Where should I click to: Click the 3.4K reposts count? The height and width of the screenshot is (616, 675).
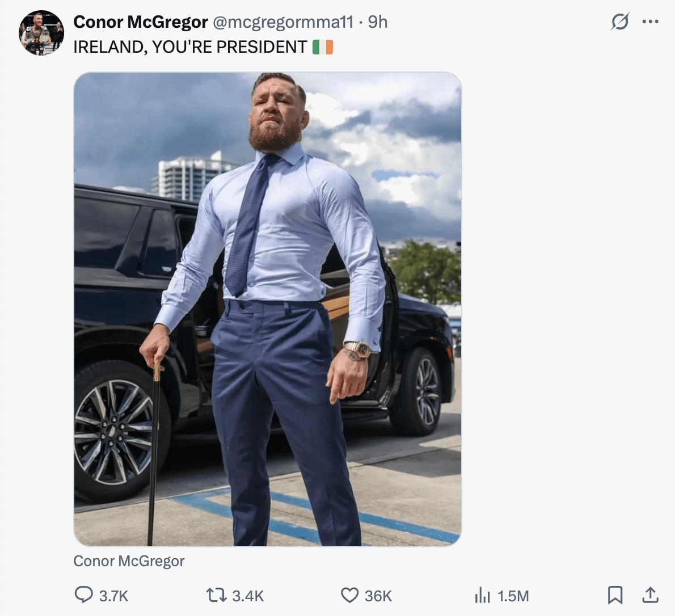(248, 596)
